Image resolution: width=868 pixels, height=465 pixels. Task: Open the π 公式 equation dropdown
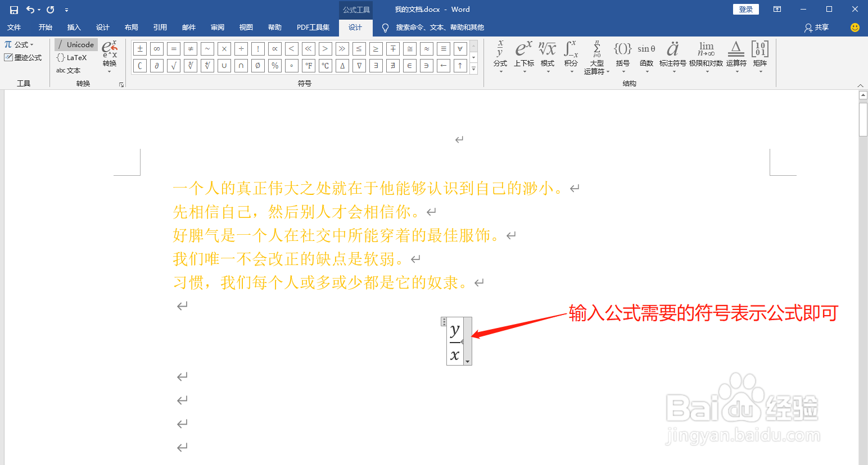pyautogui.click(x=19, y=44)
